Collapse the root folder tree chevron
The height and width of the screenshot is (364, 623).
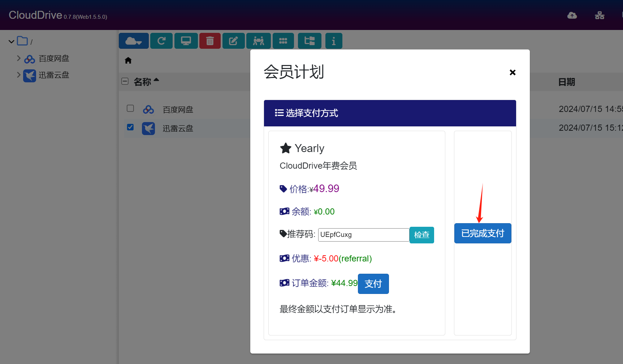pos(12,42)
